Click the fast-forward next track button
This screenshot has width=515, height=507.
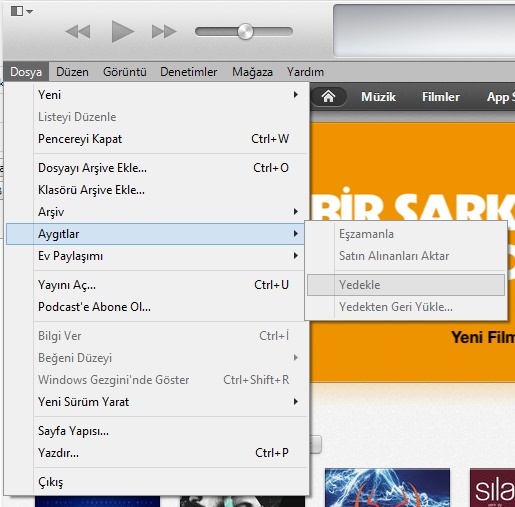[164, 32]
